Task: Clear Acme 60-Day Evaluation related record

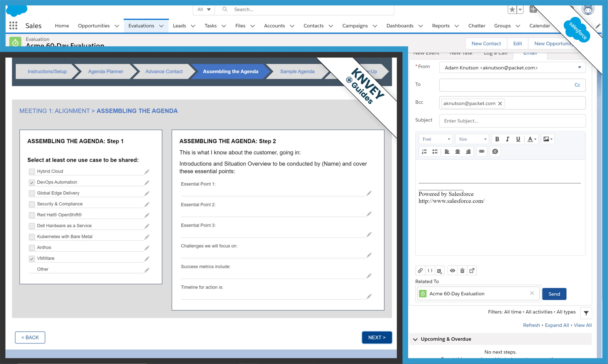Action: tap(532, 293)
